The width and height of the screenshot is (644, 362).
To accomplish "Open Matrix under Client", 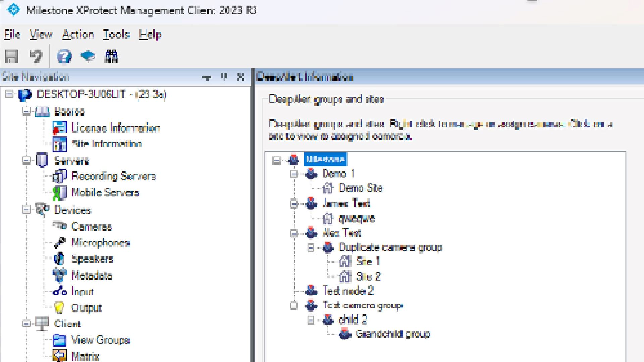I will tap(85, 356).
